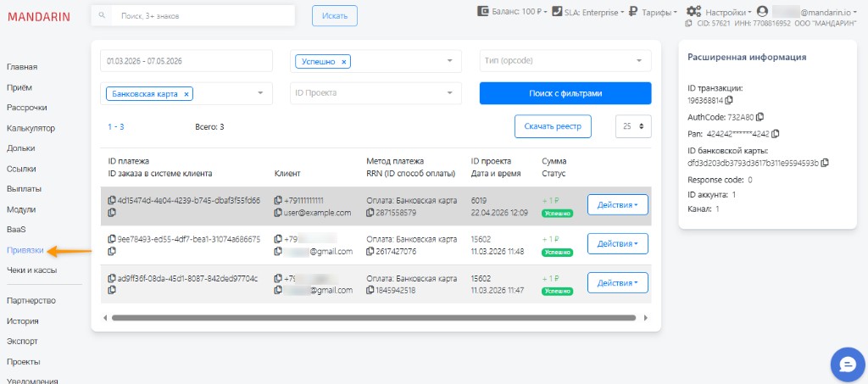The image size is (868, 384).
Task: Copy email user@example.com icon
Action: pyautogui.click(x=278, y=213)
